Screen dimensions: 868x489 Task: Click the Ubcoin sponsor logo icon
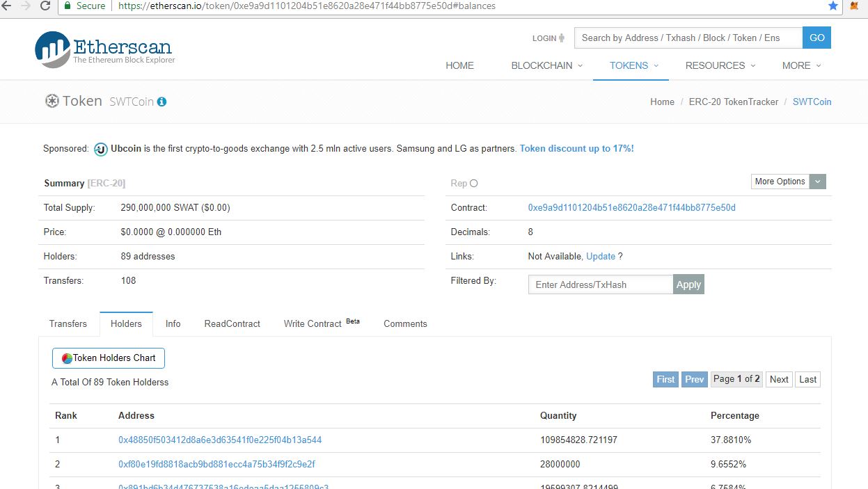coord(100,149)
